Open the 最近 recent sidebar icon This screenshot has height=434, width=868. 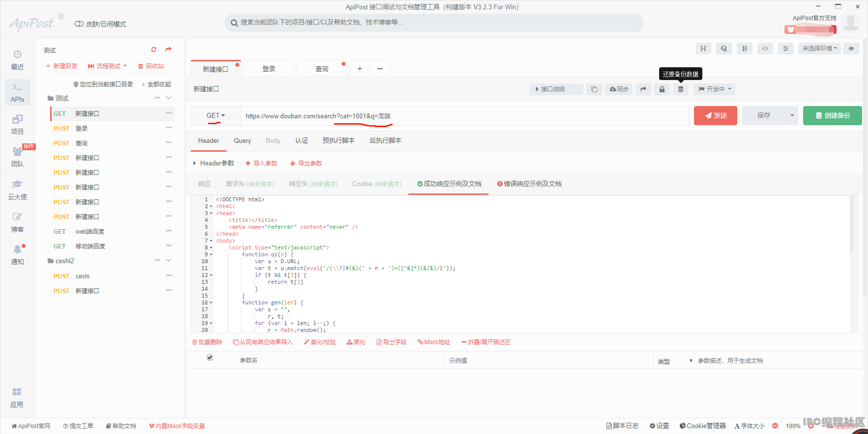[x=17, y=60]
